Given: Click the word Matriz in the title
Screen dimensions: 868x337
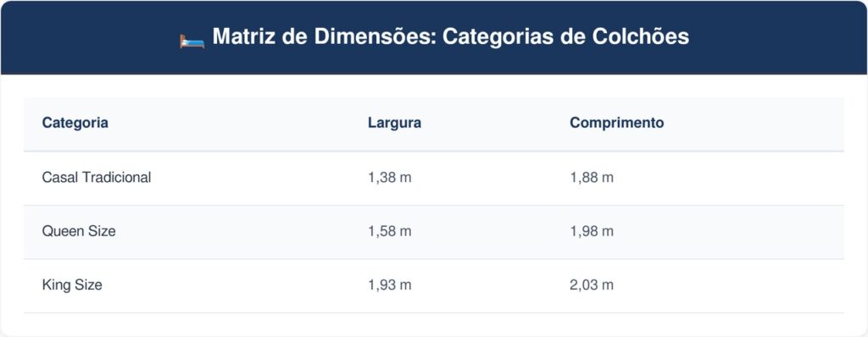Looking at the screenshot, I should coord(244,36).
